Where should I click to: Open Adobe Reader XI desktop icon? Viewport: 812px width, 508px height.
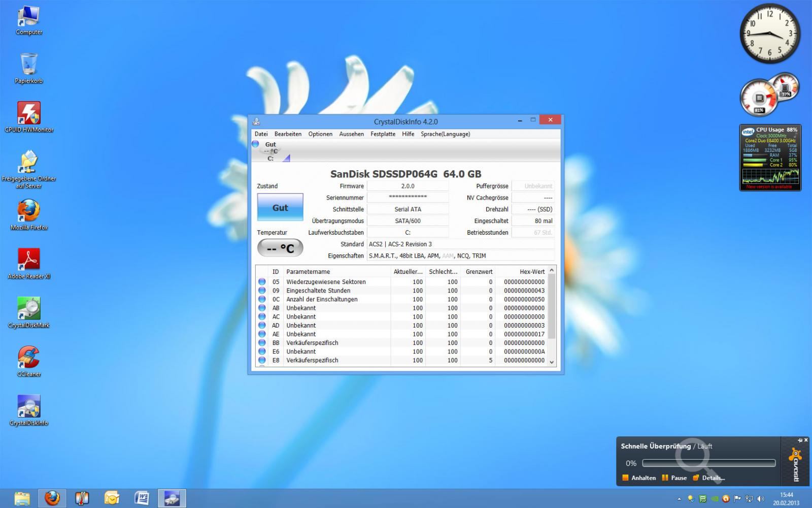click(x=29, y=264)
